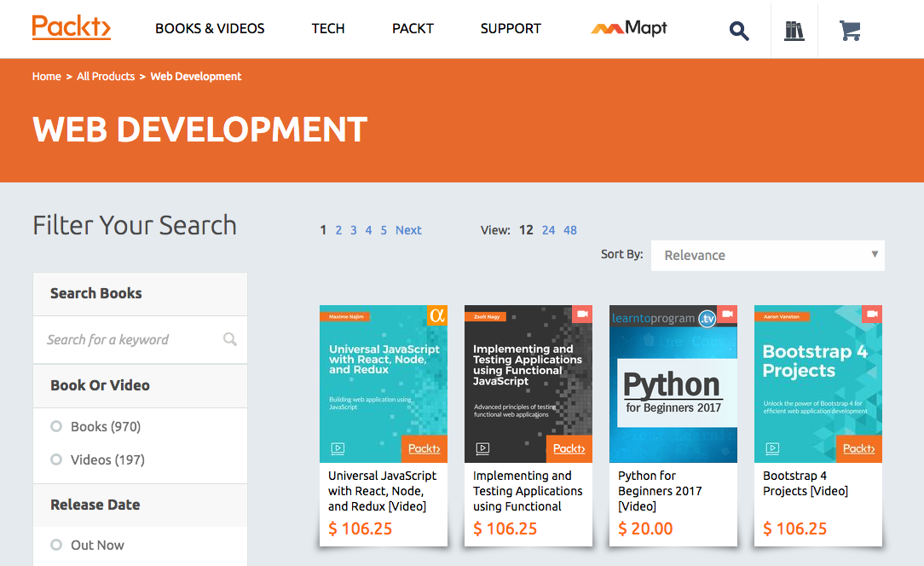Open the Support menu

(511, 28)
